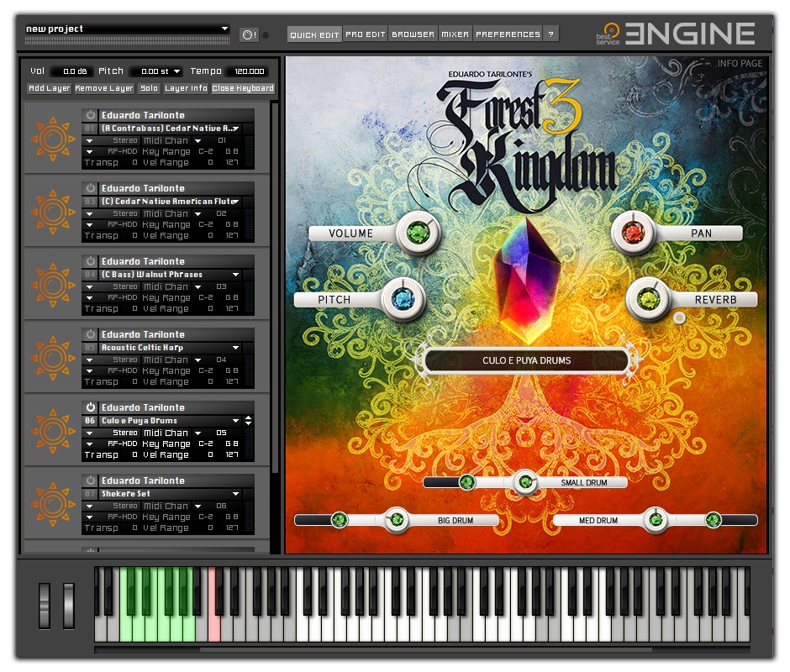Image resolution: width=790 pixels, height=672 pixels.
Task: Click the layer list vertical scrollbar
Action: click(x=275, y=287)
